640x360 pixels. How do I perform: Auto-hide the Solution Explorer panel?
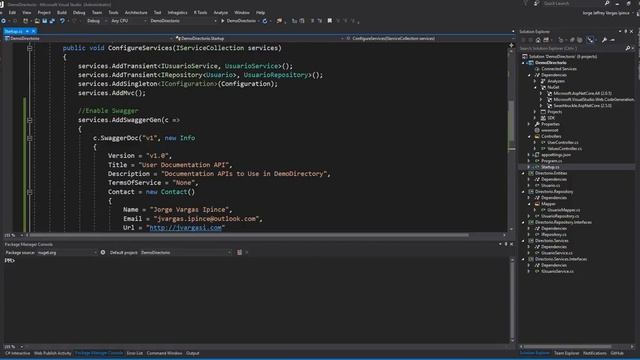(626, 31)
